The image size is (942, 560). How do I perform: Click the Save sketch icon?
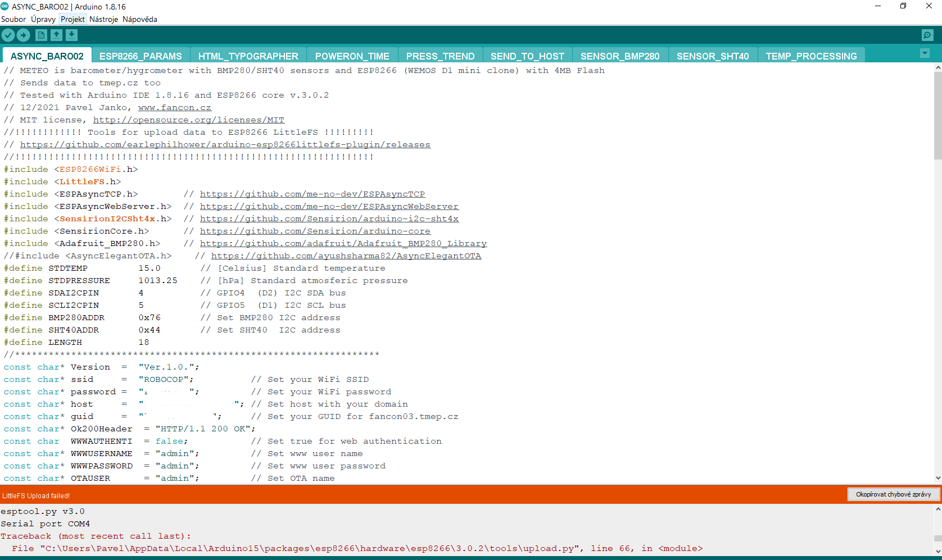pyautogui.click(x=71, y=35)
